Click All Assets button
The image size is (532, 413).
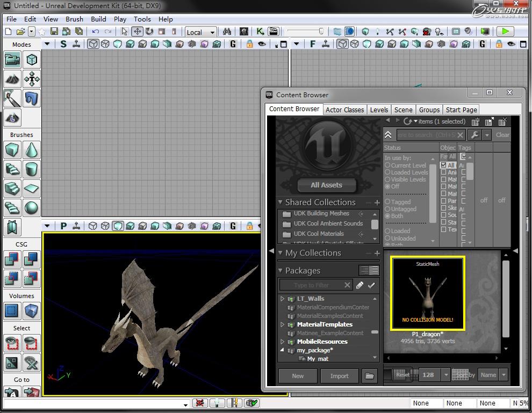(x=326, y=185)
